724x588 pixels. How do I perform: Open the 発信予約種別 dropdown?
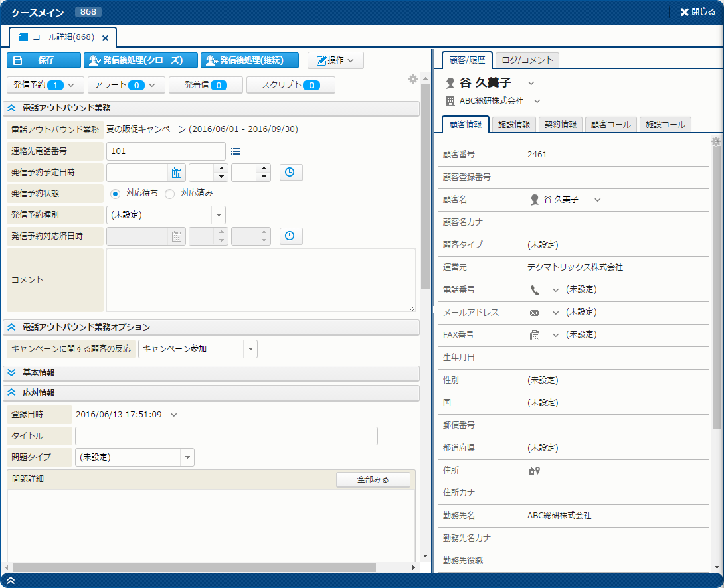point(219,215)
